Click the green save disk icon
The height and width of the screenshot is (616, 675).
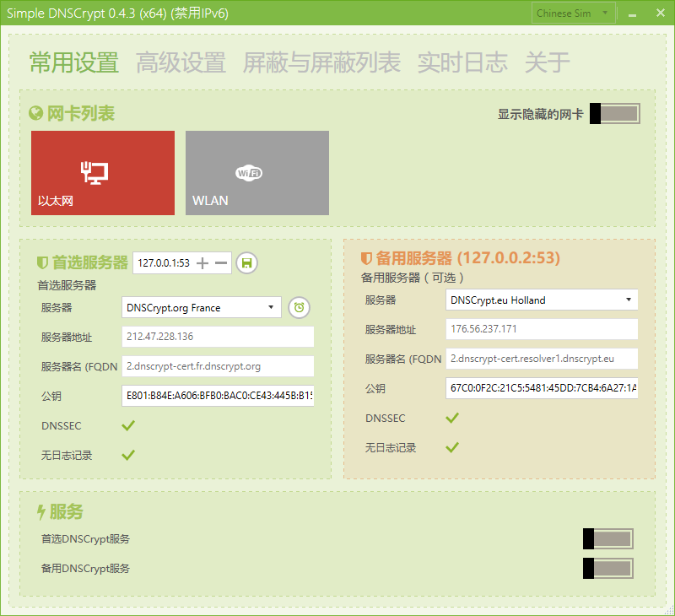pyautogui.click(x=246, y=263)
